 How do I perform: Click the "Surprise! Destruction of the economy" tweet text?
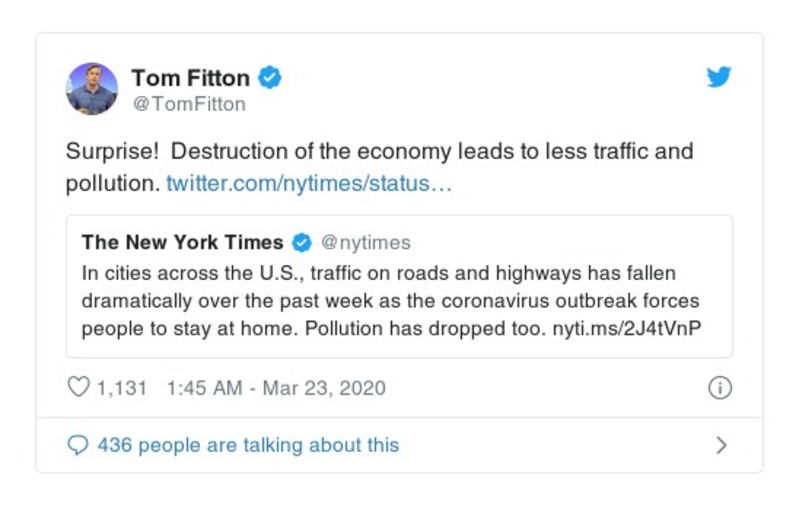(x=379, y=152)
